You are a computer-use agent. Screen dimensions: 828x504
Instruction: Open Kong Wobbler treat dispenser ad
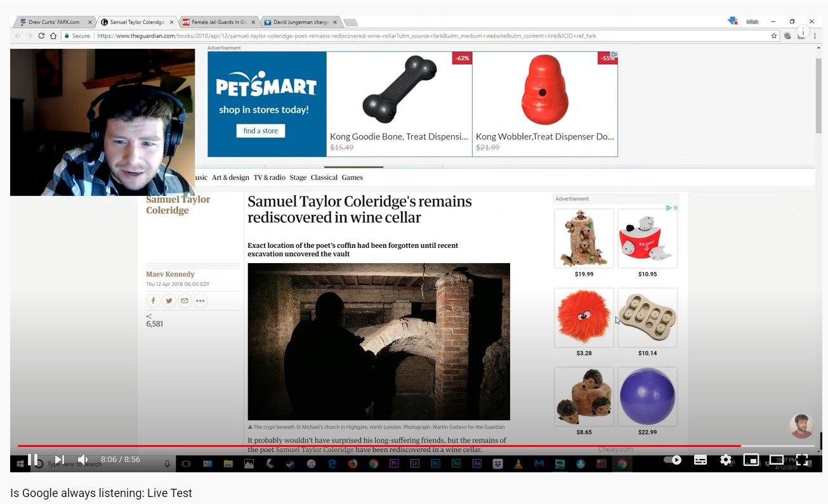(x=545, y=104)
